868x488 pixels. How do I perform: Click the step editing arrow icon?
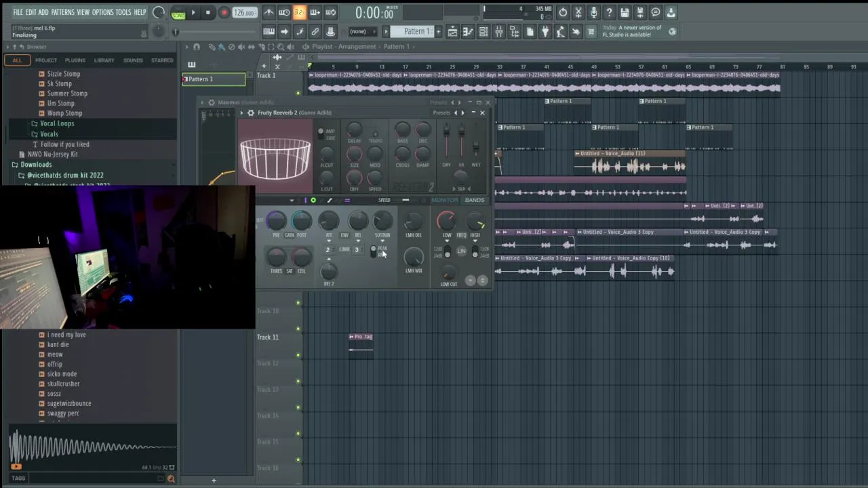pos(284,31)
